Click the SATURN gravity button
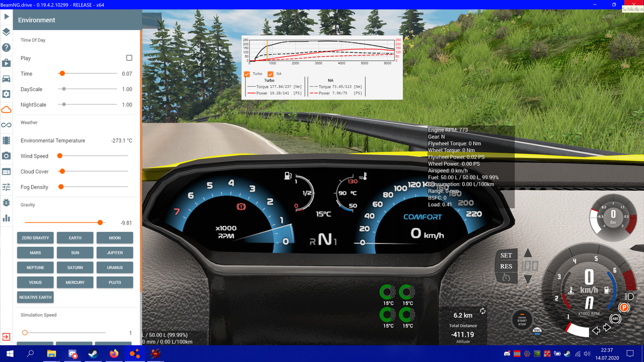The width and height of the screenshot is (644, 362). tap(75, 267)
